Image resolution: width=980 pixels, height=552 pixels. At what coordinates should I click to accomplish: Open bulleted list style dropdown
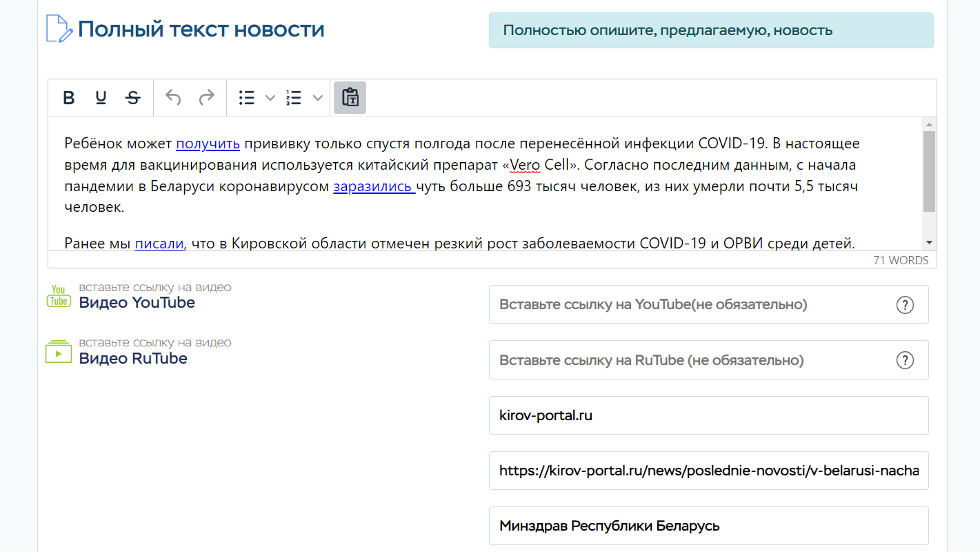270,98
